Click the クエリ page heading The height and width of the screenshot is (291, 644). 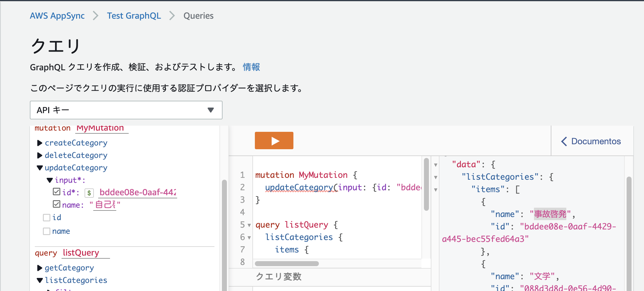56,46
